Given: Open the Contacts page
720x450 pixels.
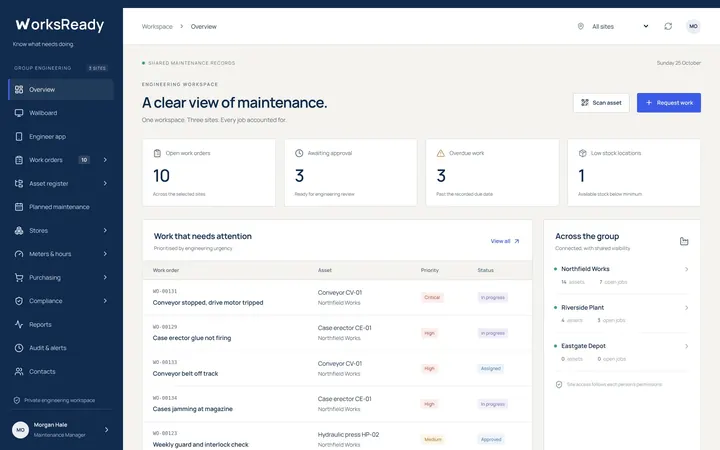Looking at the screenshot, I should 61,371.
